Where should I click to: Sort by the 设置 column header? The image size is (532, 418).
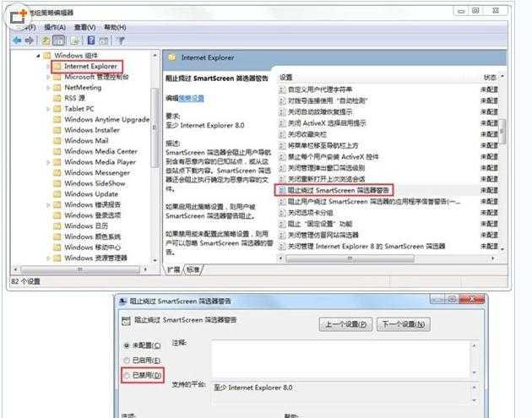point(285,78)
